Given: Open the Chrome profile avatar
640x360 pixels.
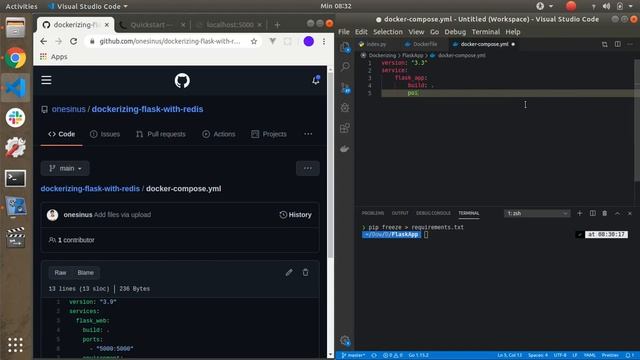Looking at the screenshot, I should pos(309,41).
